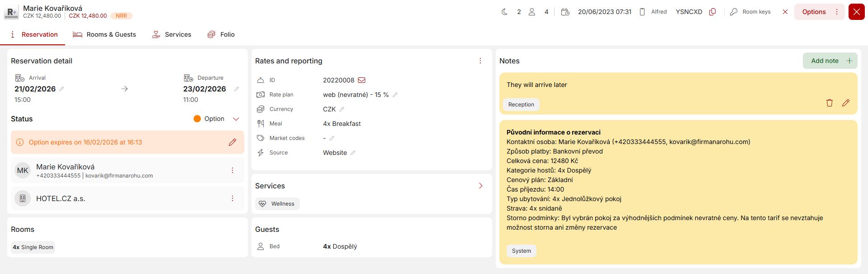The width and height of the screenshot is (868, 274).
Task: Edit the arrival date with pencil icon
Action: (62, 89)
